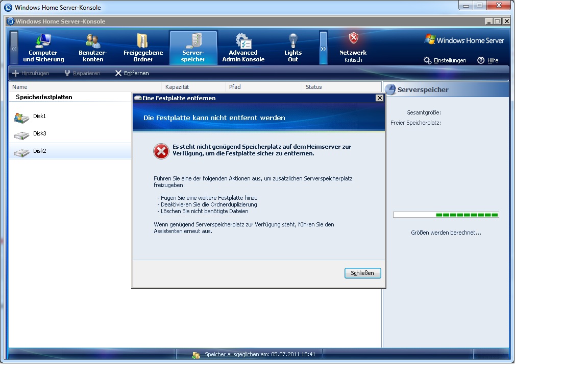Click the Serverspeicher server tower icon
588x368 pixels.
[194, 40]
